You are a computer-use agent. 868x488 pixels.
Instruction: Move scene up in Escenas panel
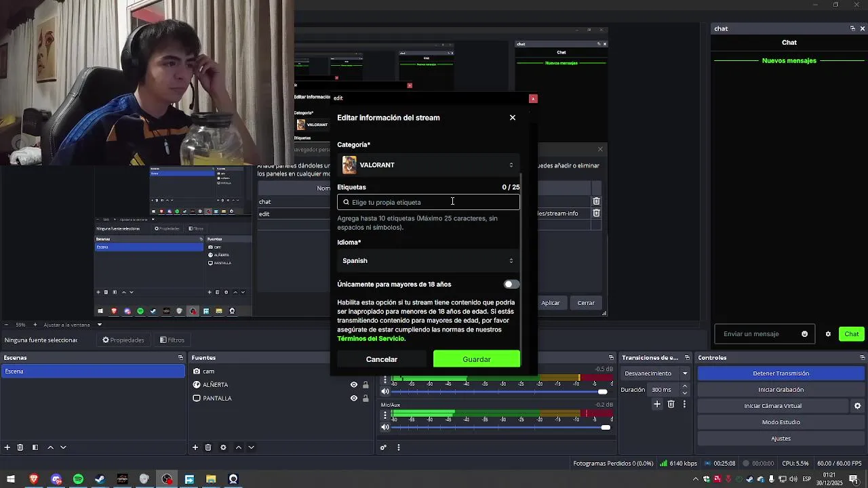[50, 447]
